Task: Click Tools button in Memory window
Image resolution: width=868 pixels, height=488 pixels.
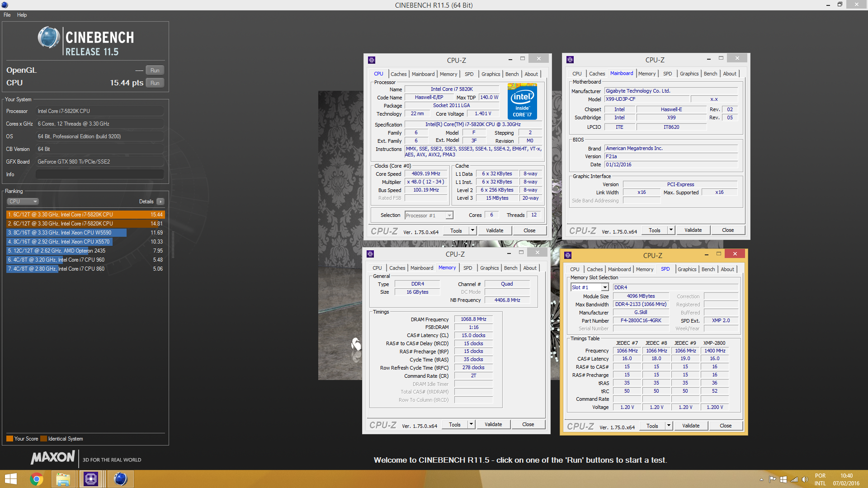Action: click(455, 425)
